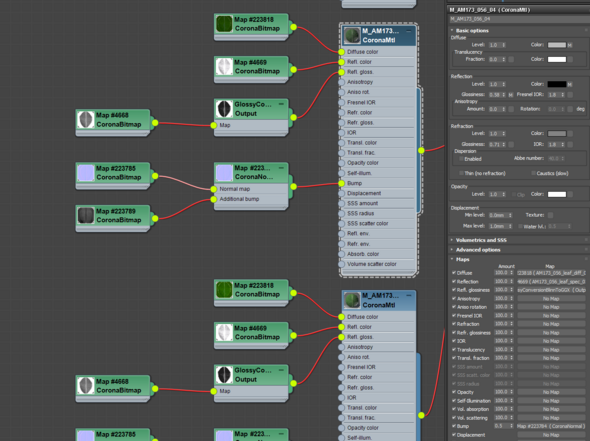Click the SSS radius input socket

point(341,214)
